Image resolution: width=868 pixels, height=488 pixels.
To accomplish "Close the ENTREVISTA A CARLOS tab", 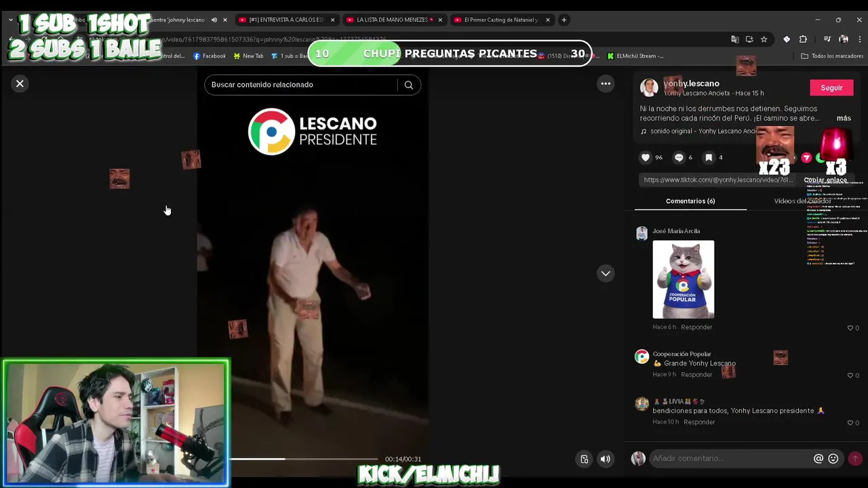I will (332, 20).
